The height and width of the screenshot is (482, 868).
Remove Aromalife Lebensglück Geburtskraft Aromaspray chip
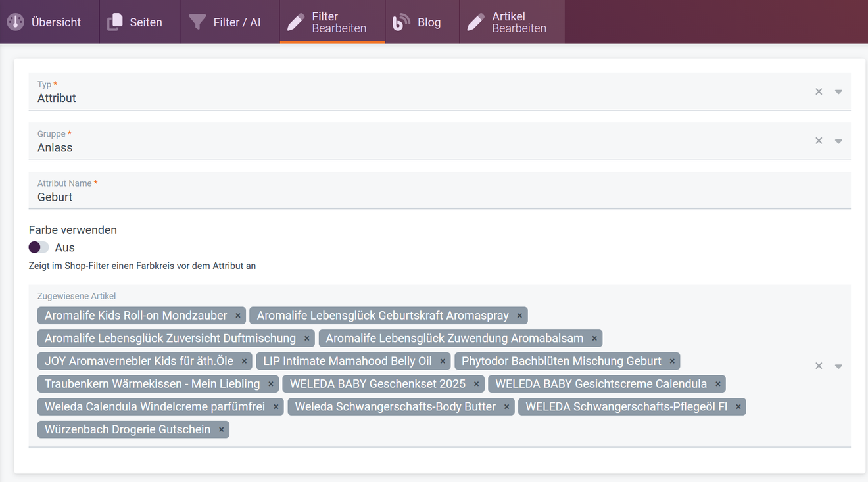(519, 316)
